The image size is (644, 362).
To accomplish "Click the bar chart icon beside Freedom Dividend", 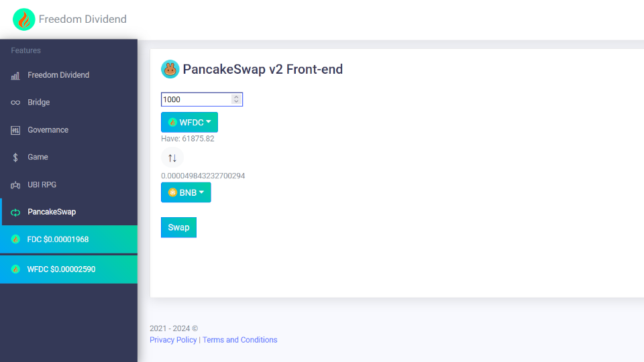I will point(15,76).
